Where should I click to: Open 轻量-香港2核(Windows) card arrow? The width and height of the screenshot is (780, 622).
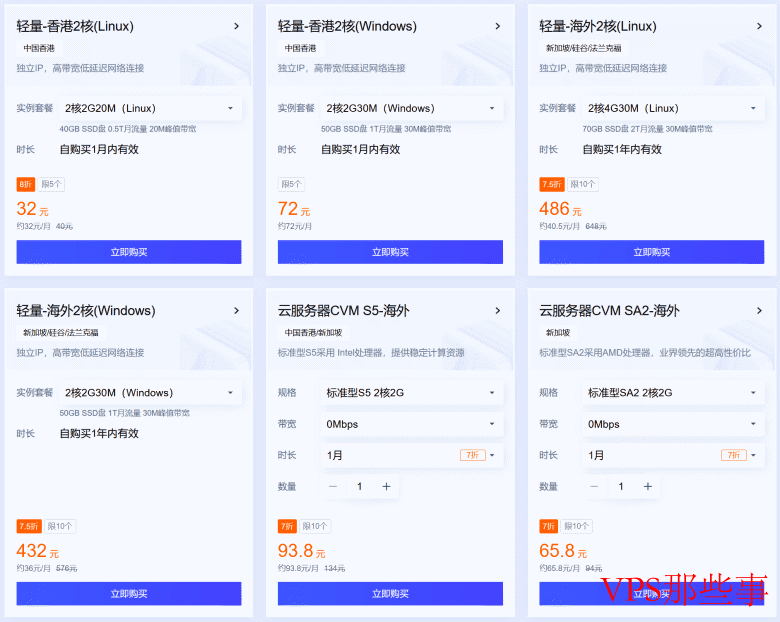click(497, 26)
